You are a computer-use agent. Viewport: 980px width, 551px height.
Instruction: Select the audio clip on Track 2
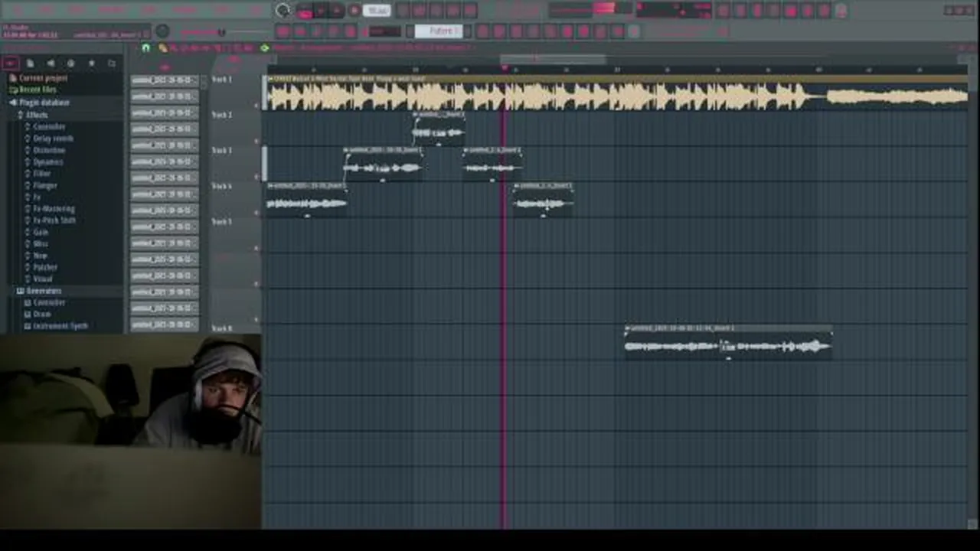[x=439, y=129]
